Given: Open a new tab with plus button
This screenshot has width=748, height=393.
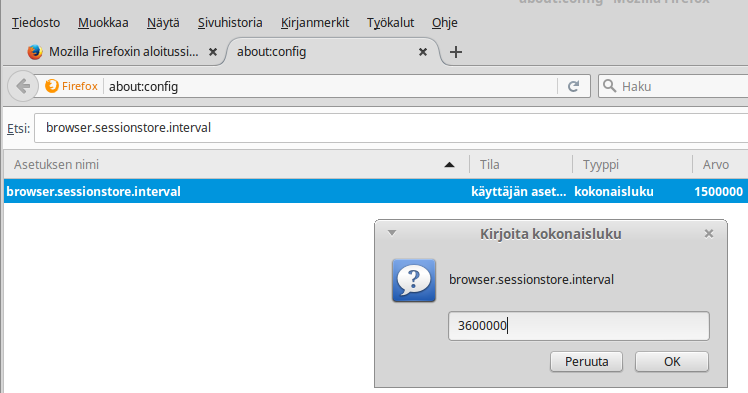Looking at the screenshot, I should 456,52.
